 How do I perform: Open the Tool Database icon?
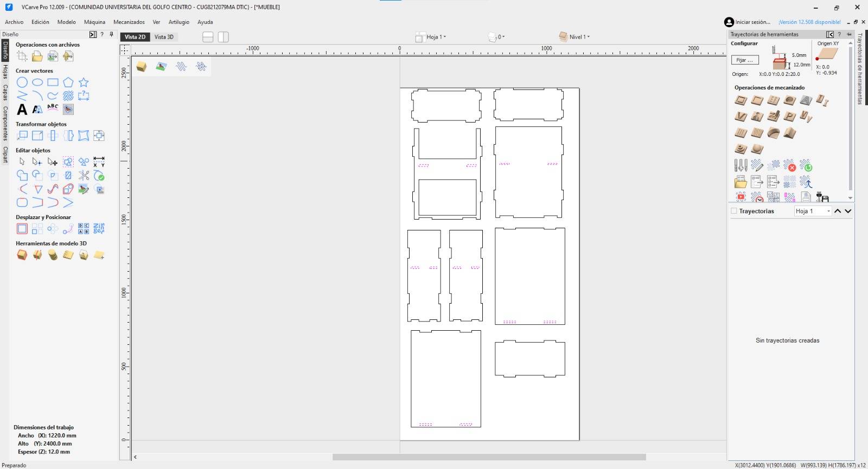click(x=741, y=165)
